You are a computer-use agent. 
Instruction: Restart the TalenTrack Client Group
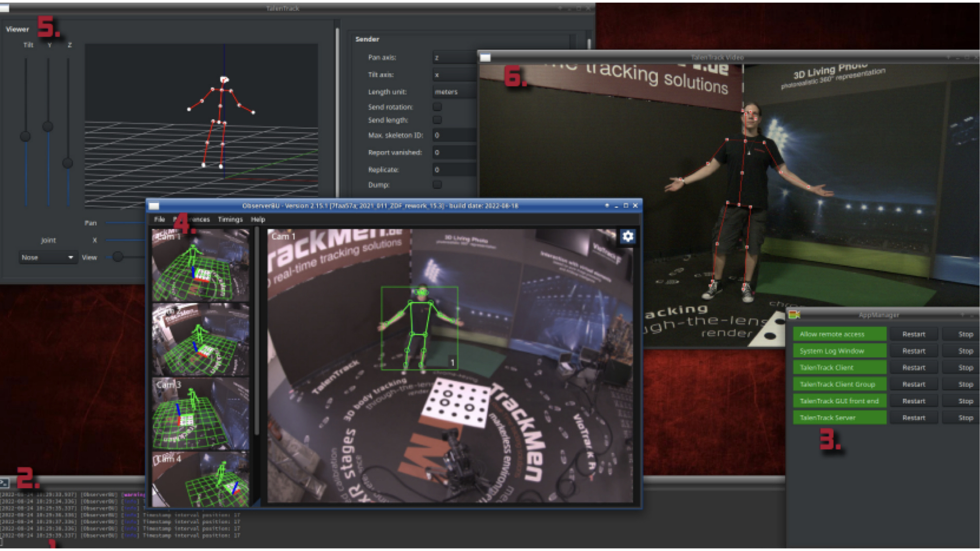(x=914, y=384)
